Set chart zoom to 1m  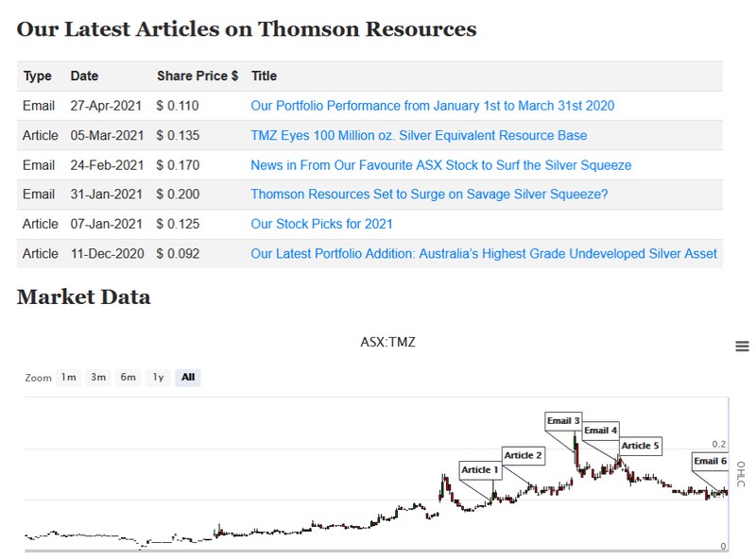click(68, 378)
